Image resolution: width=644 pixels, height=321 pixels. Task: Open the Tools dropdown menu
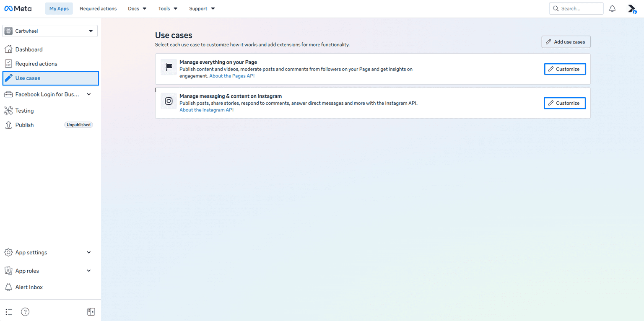[x=168, y=8]
